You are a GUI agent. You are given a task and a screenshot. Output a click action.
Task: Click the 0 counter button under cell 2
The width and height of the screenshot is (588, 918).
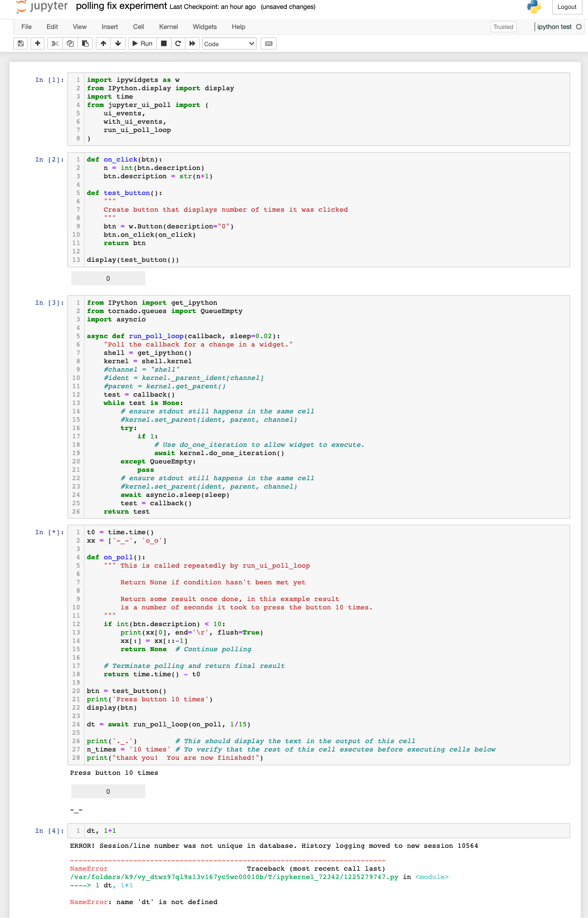(108, 278)
